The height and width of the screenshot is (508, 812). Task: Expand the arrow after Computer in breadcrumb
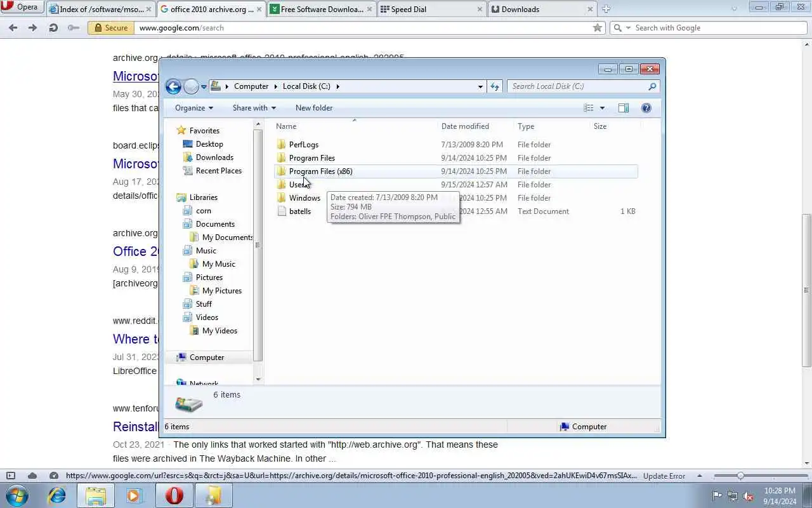pyautogui.click(x=275, y=86)
